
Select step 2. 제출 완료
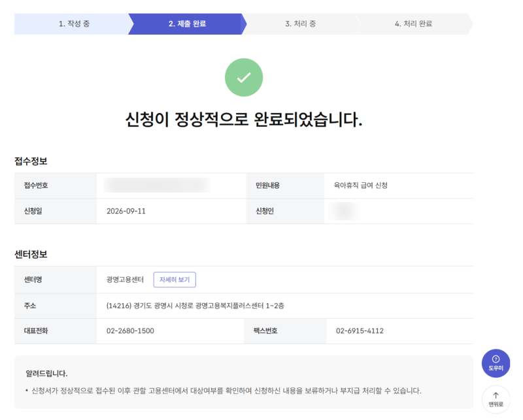(187, 24)
